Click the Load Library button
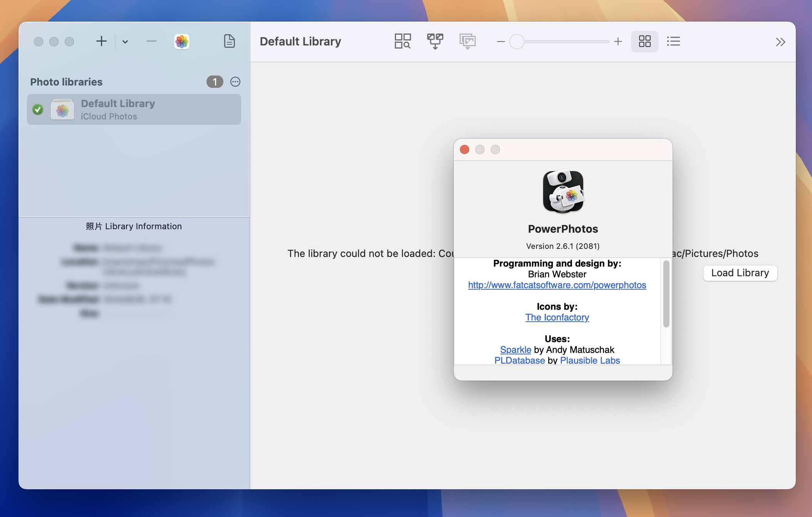Viewport: 812px width, 517px height. click(x=740, y=273)
